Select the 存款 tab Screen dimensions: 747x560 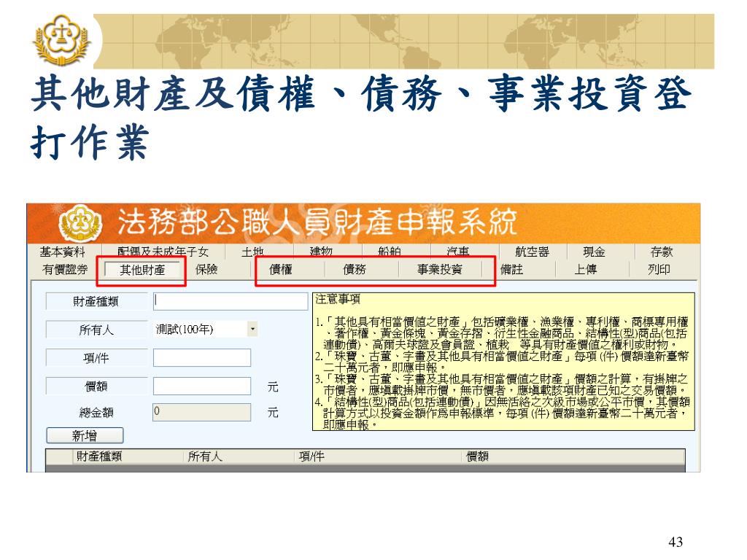click(661, 252)
